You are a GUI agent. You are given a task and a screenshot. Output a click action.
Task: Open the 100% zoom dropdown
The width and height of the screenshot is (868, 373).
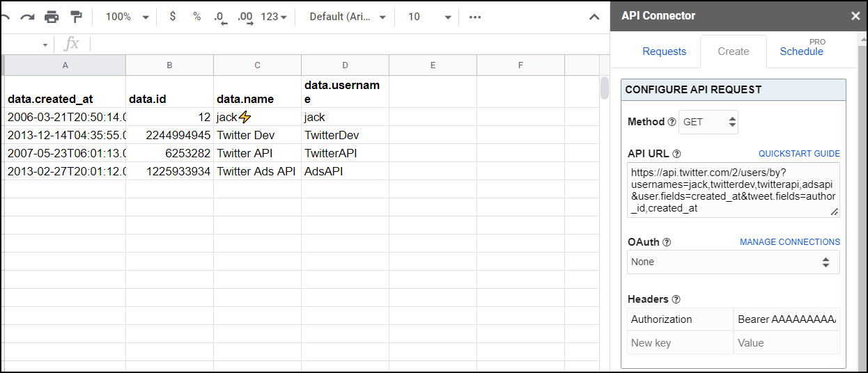(127, 17)
